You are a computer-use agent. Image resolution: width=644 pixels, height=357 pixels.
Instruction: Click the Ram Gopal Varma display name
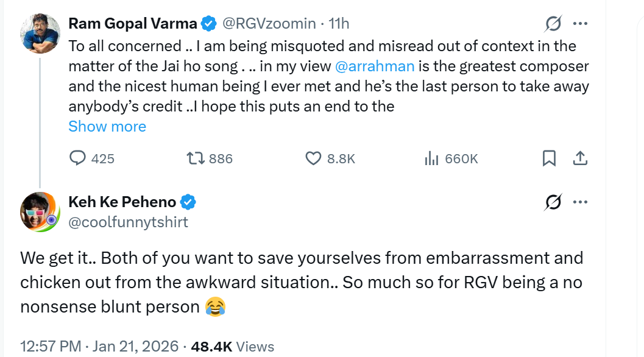coord(133,24)
